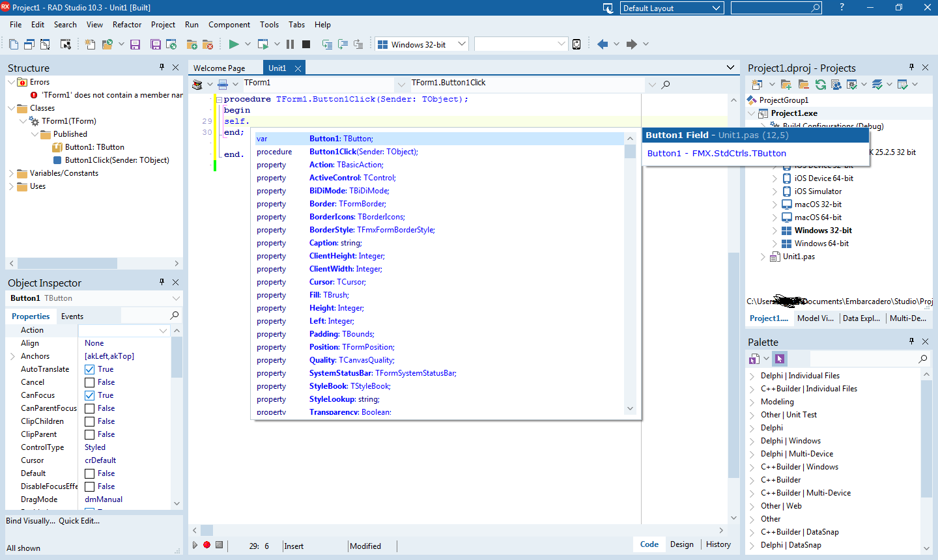Screen dimensions: 938x560
Task: Collapse the Errors node in Structure
Action: 11,82
